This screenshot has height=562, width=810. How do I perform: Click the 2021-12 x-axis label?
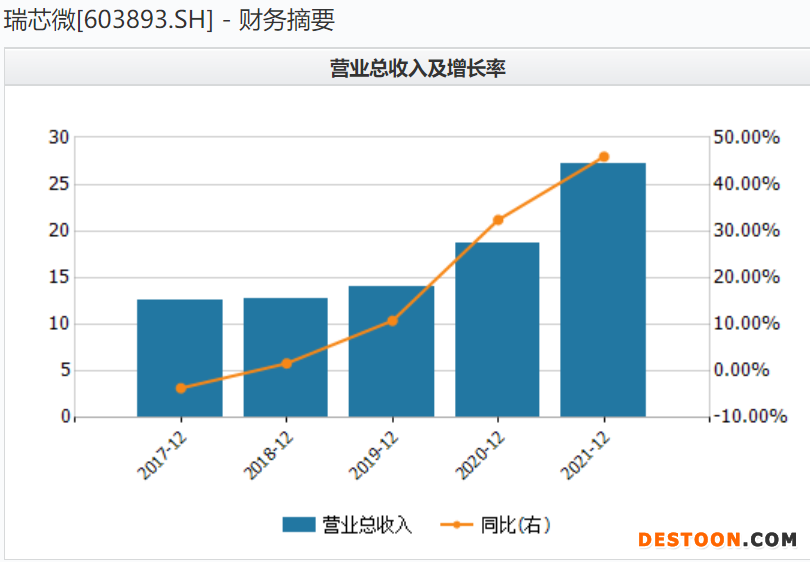coord(587,454)
